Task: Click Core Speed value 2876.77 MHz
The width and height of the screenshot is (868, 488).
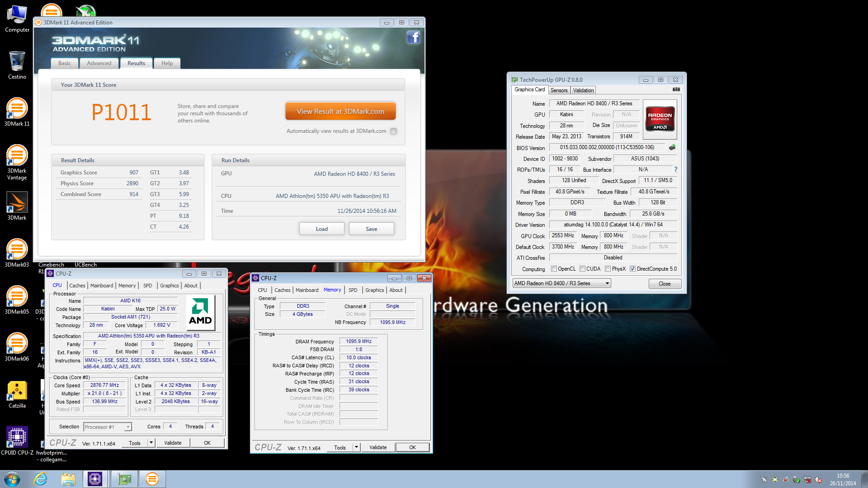Action: click(x=104, y=385)
